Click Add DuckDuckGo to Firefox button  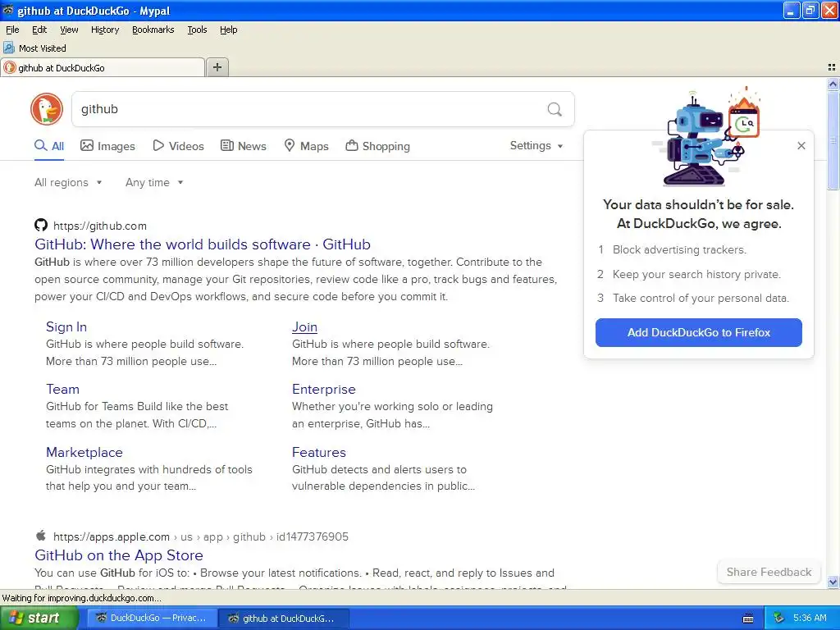coord(699,333)
